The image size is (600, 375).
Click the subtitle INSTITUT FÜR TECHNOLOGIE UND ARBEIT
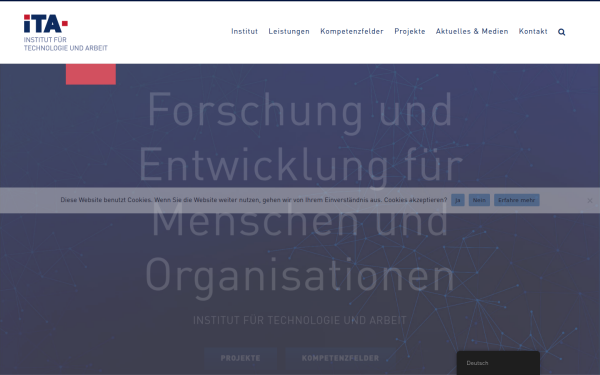(300, 320)
